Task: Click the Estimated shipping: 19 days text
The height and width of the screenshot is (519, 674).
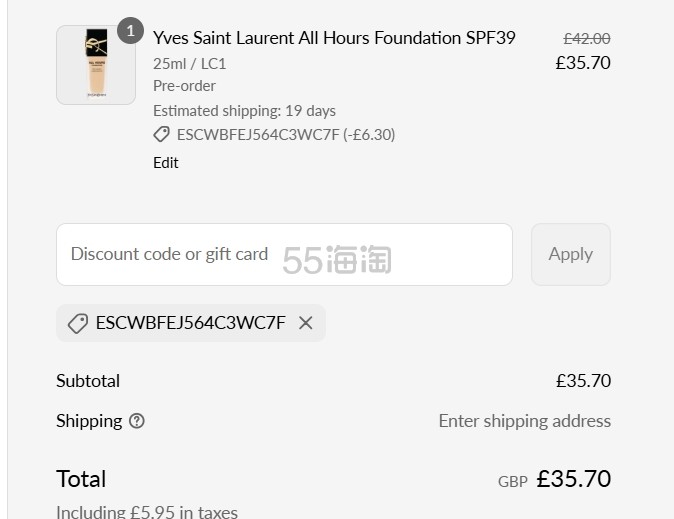Action: [x=244, y=111]
